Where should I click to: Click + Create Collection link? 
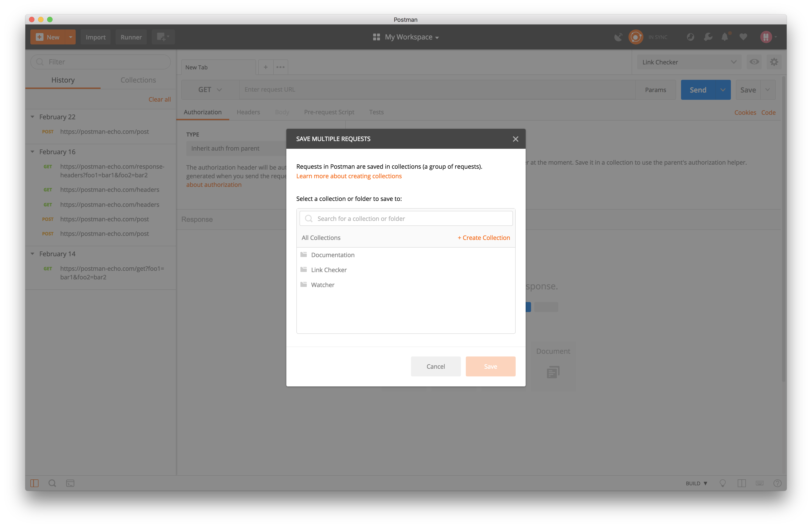(x=483, y=237)
